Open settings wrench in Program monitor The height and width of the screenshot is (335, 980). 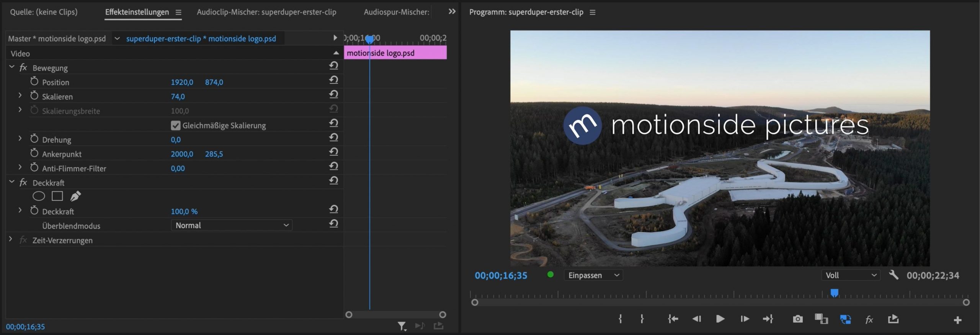(x=893, y=275)
